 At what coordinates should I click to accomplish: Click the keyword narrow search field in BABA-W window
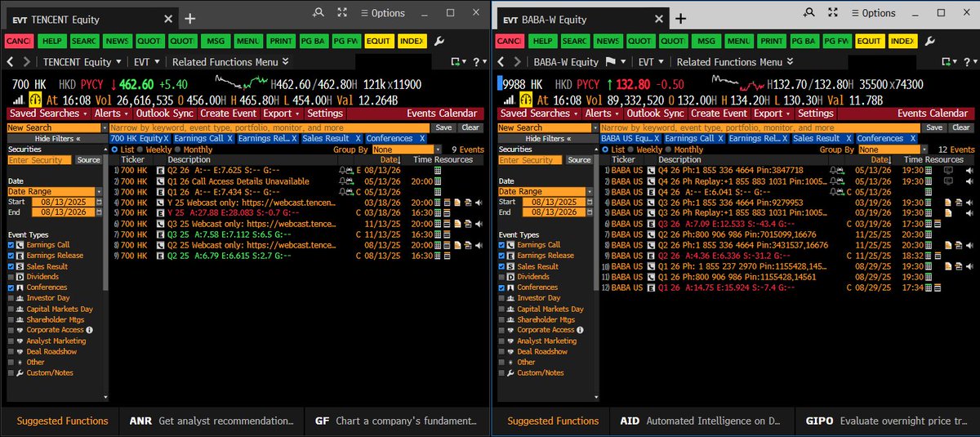tap(759, 127)
